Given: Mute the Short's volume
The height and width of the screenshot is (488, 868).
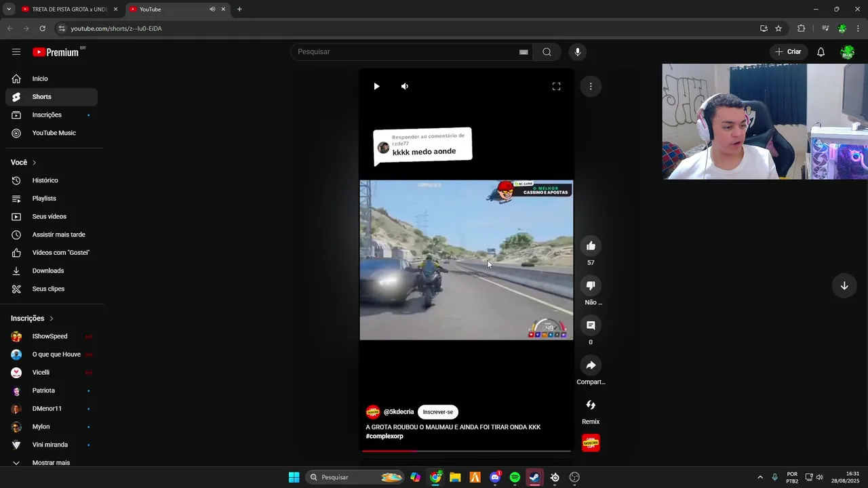Looking at the screenshot, I should [x=405, y=86].
